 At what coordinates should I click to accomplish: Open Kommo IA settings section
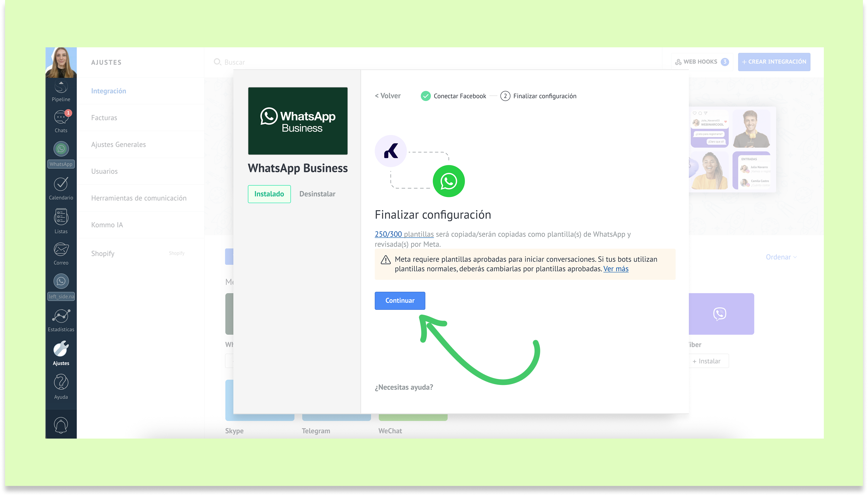point(107,225)
